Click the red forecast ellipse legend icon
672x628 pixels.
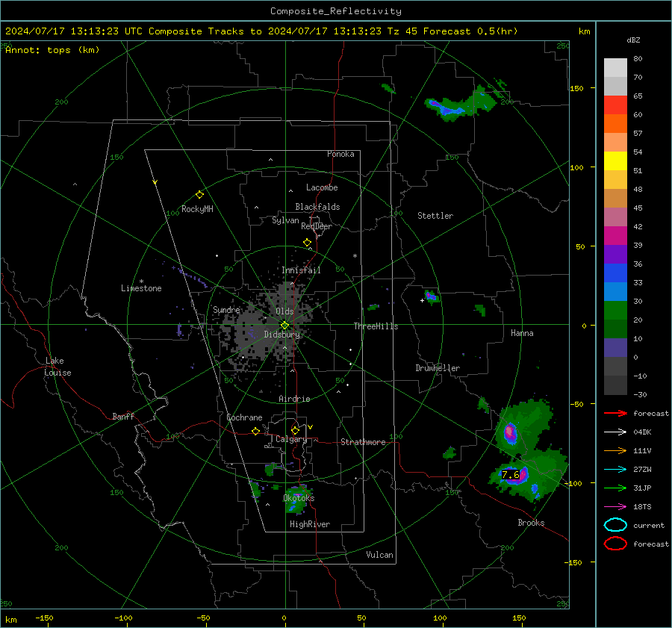point(615,544)
